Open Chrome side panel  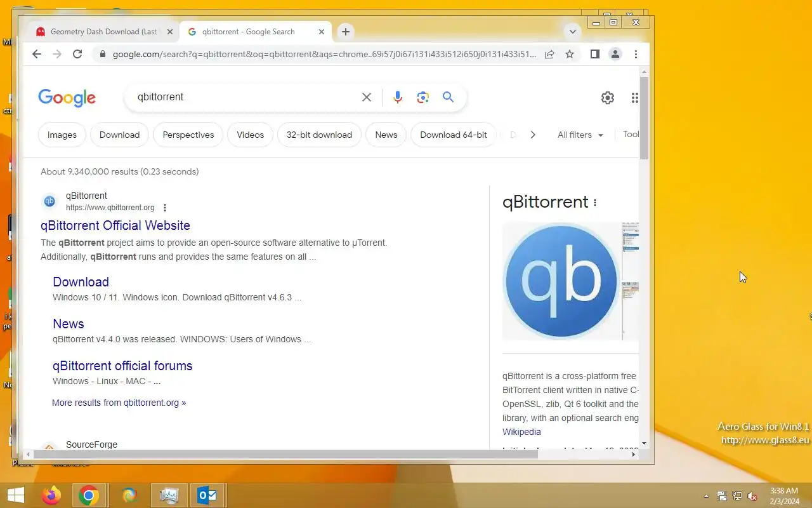594,54
